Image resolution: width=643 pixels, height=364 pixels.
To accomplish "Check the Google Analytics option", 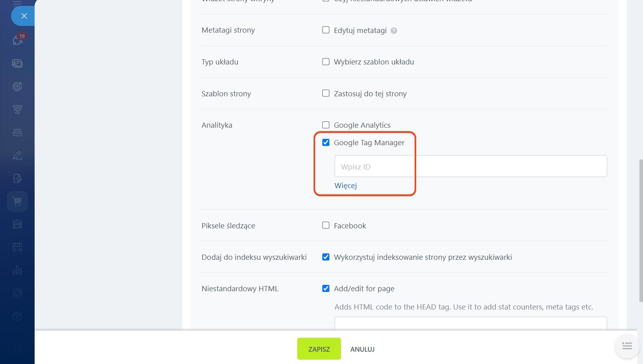I will click(x=326, y=125).
